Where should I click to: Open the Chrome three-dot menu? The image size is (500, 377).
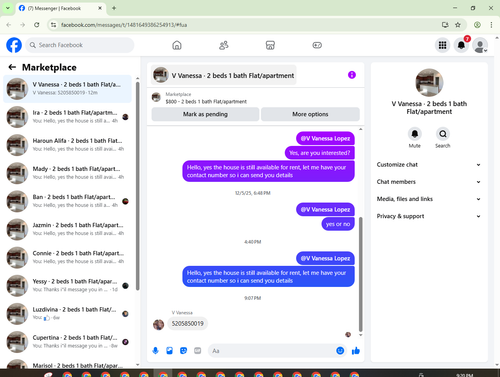[491, 25]
